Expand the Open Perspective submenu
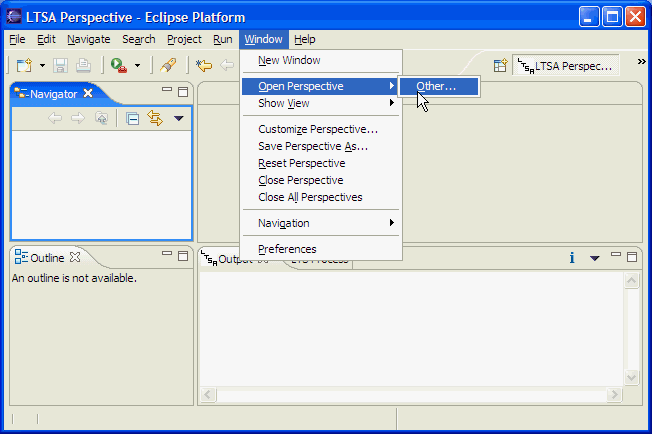The width and height of the screenshot is (652, 434). pos(320,86)
